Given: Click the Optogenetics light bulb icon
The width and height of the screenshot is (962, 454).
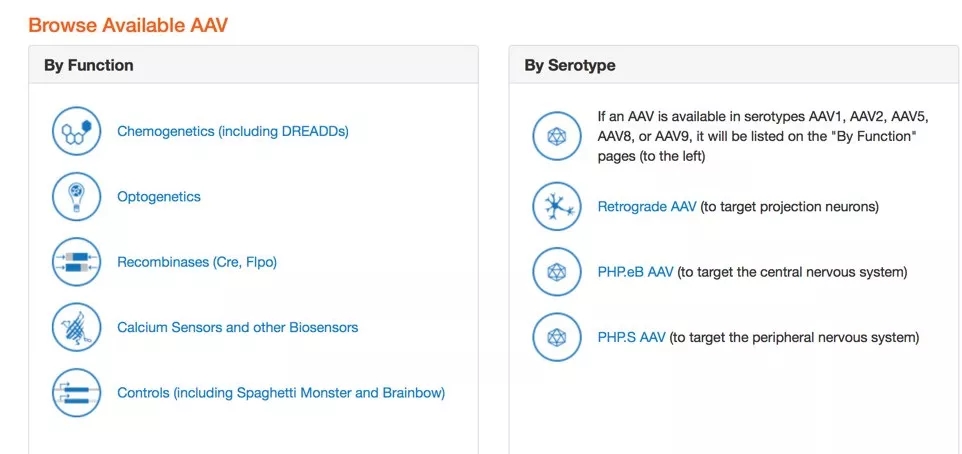Looking at the screenshot, I should (x=77, y=197).
